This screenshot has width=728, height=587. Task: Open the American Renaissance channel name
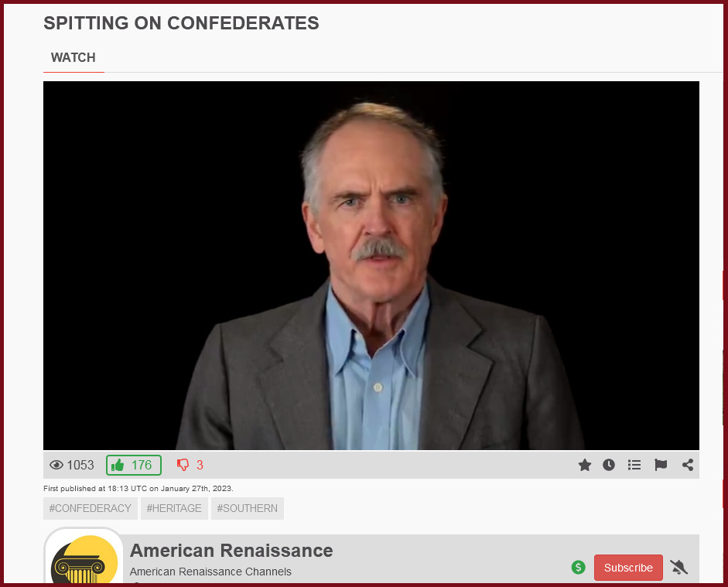pyautogui.click(x=231, y=551)
